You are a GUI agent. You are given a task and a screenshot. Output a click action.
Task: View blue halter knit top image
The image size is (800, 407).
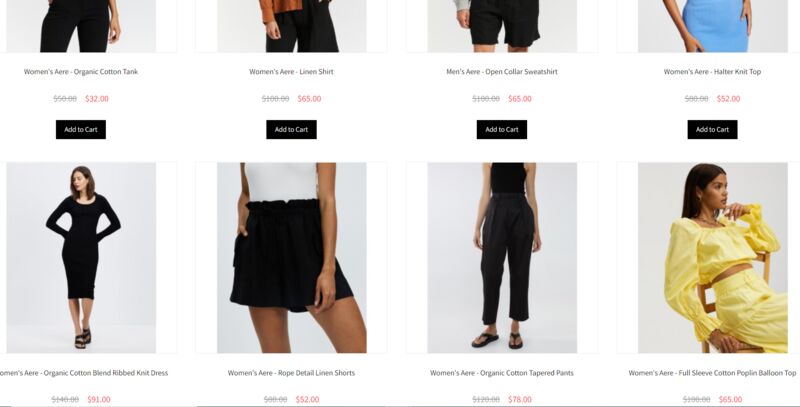[x=713, y=26]
